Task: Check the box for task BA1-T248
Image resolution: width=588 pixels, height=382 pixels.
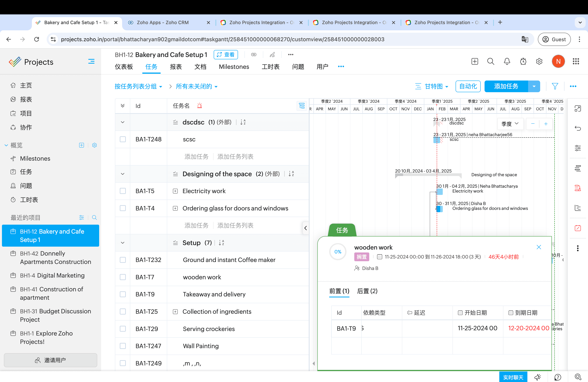Action: (123, 139)
